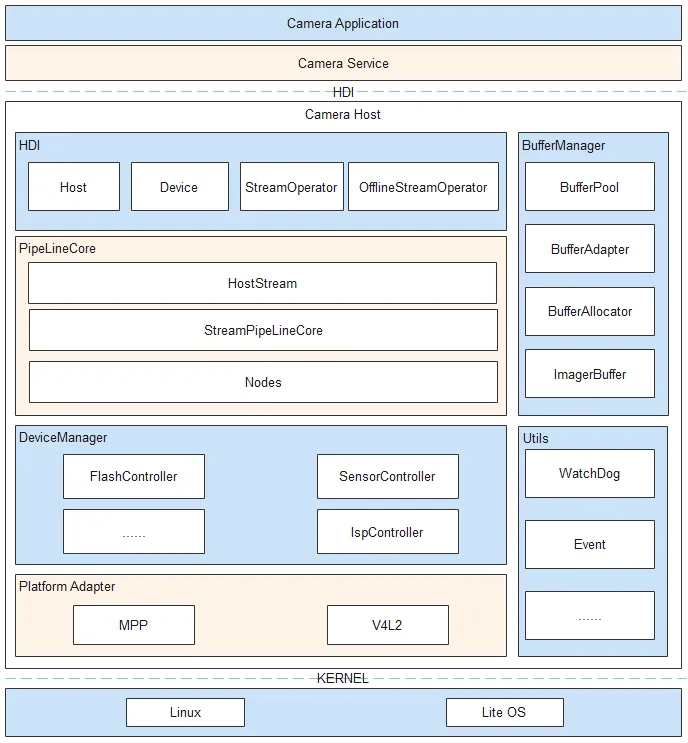Select the FlashController box
Screen dimensions: 688x743
tap(134, 476)
